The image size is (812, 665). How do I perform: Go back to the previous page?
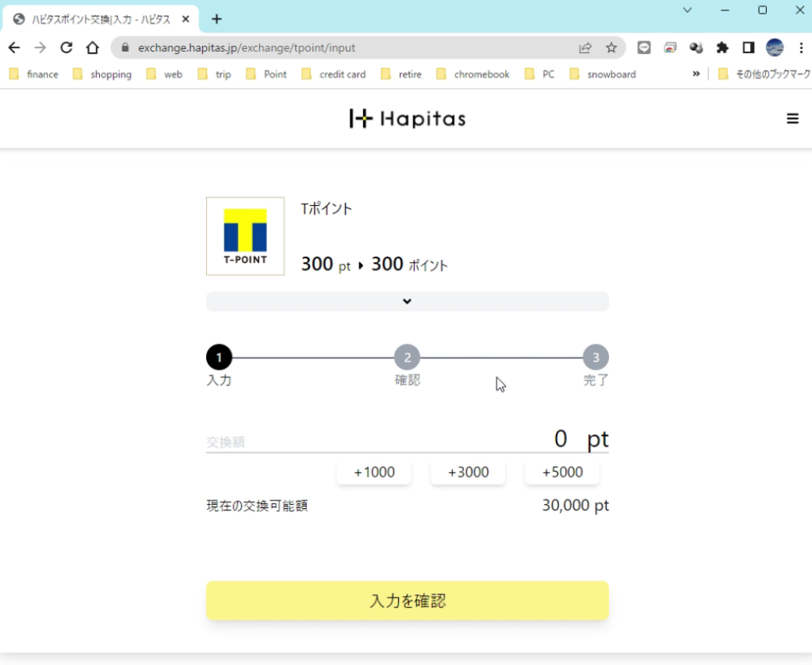pos(14,48)
